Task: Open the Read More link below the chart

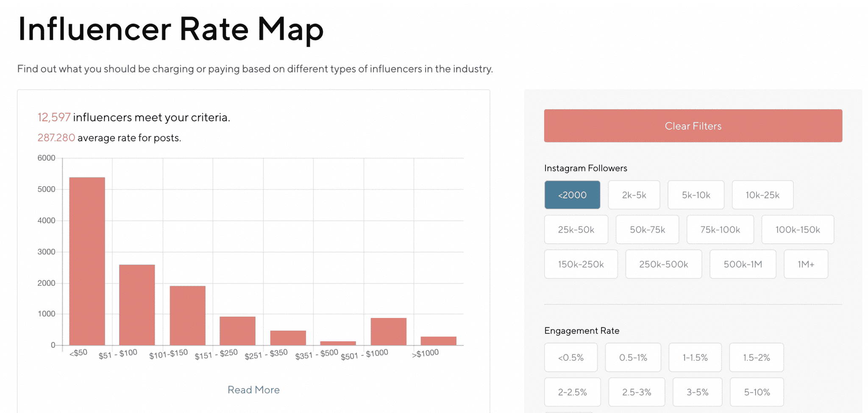Action: (253, 389)
